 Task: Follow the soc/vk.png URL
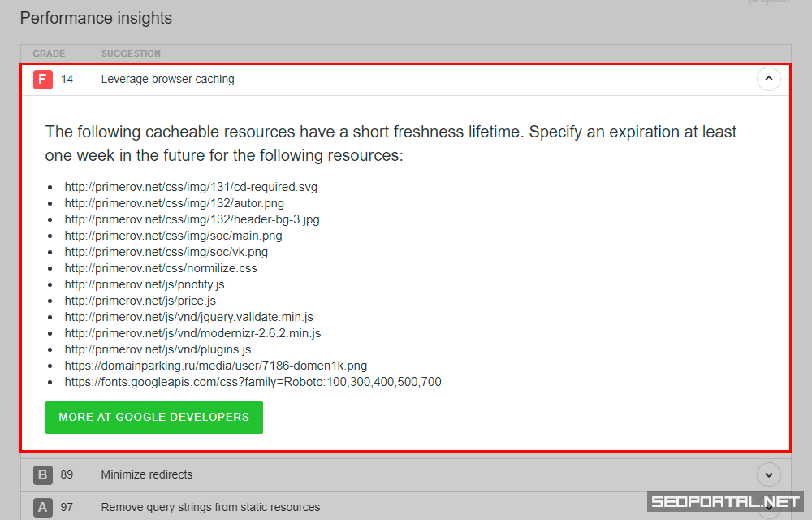pyautogui.click(x=166, y=252)
